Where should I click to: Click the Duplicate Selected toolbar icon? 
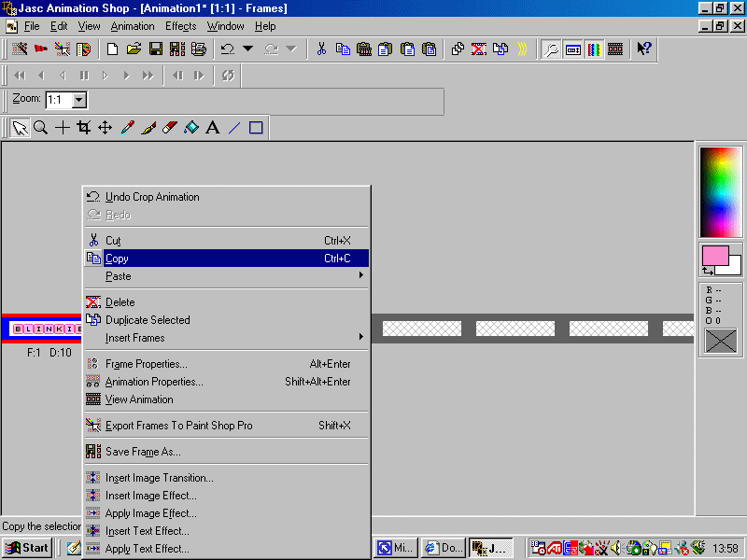[x=500, y=49]
